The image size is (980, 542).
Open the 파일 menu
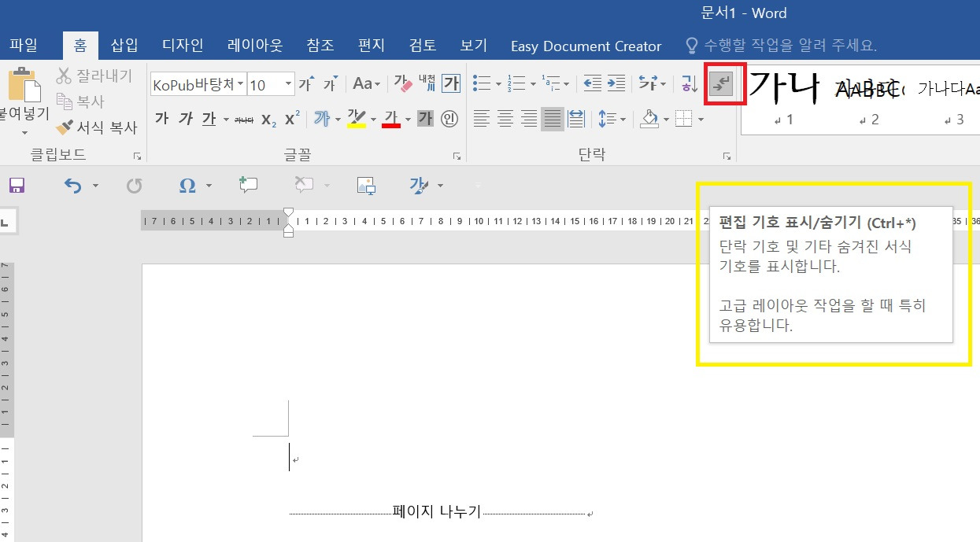[x=24, y=45]
